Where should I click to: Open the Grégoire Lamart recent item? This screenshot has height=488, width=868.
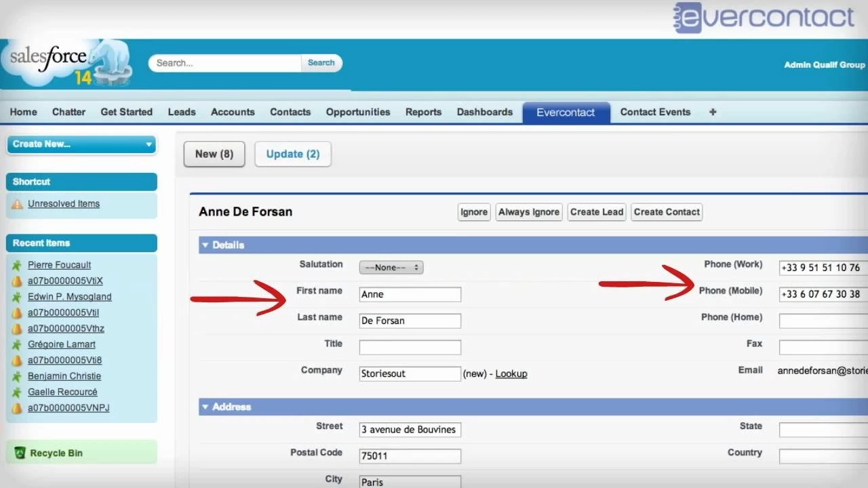pos(62,344)
